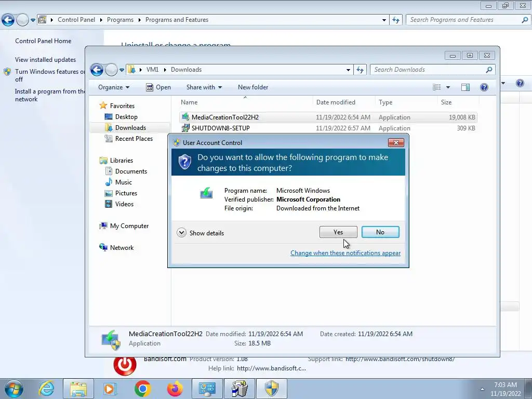Open Windows Start menu

14,389
